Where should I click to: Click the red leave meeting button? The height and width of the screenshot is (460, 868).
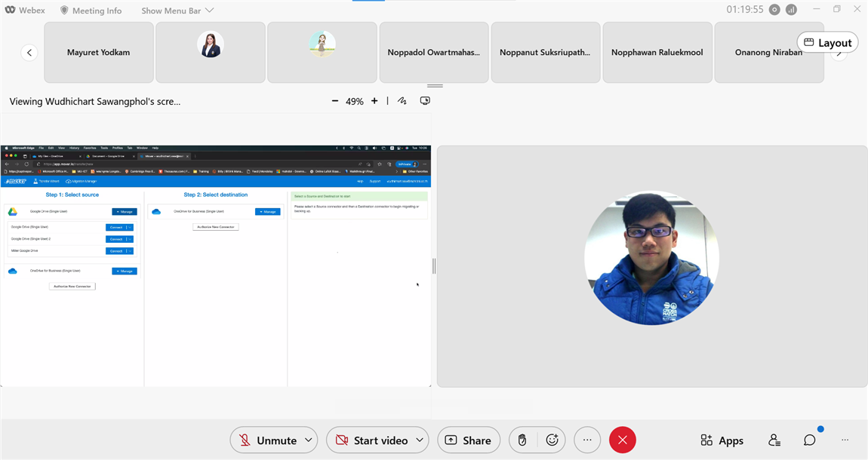pos(622,440)
